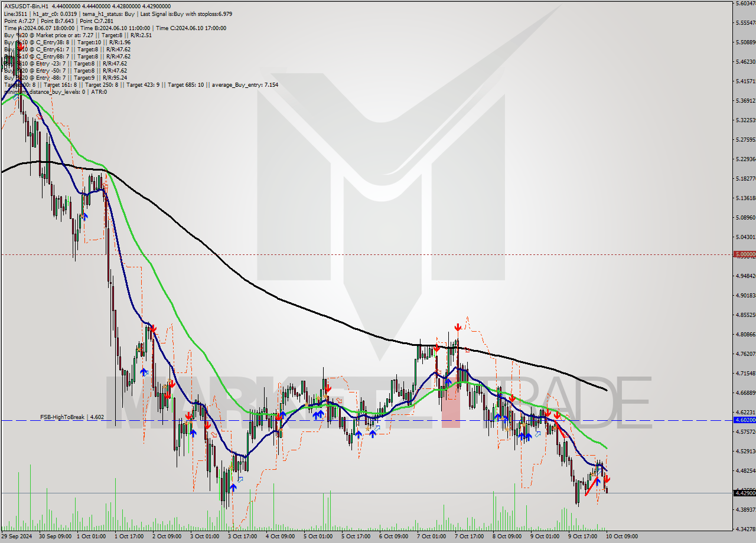The image size is (756, 543).
Task: Click the 7 Oct 17:00 time label
Action: point(471,537)
